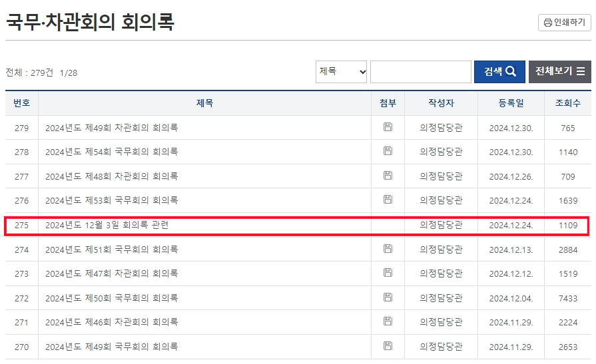Click the 검색 search button

point(499,71)
